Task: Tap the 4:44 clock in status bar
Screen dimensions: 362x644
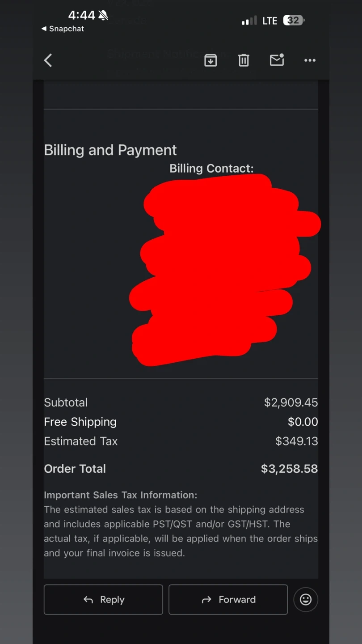Action: pyautogui.click(x=81, y=15)
